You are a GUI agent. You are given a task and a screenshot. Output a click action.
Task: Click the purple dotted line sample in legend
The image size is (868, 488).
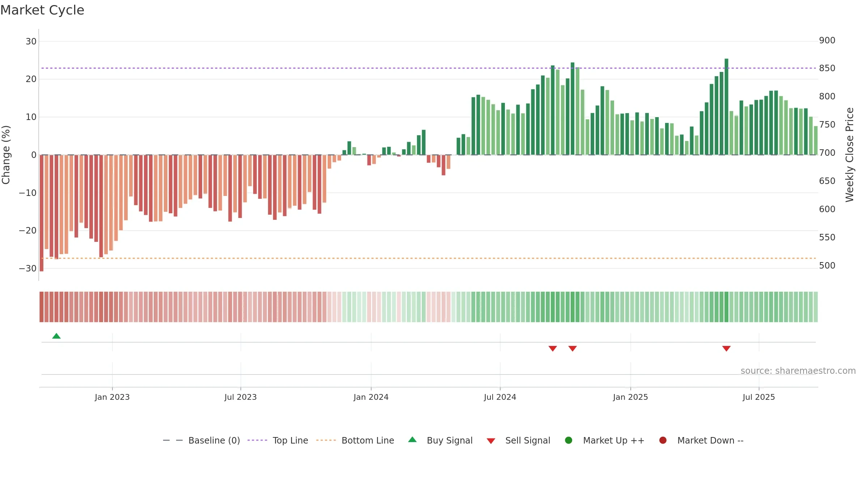point(257,440)
